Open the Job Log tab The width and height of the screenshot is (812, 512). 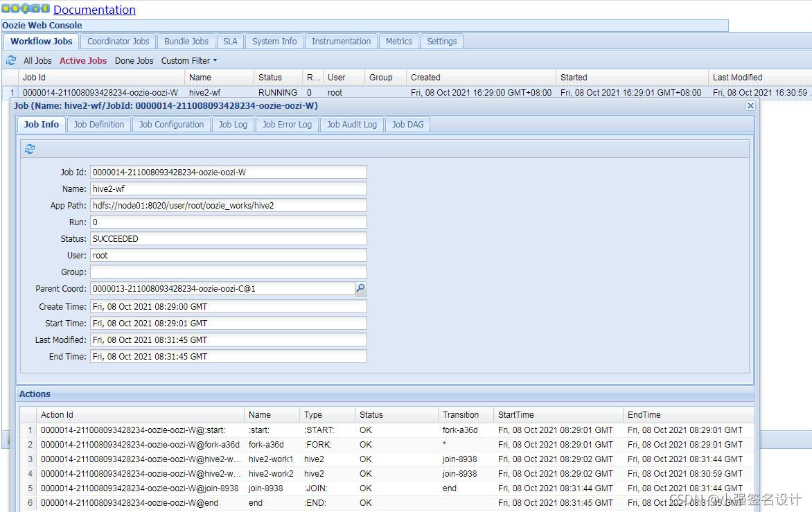coord(233,124)
